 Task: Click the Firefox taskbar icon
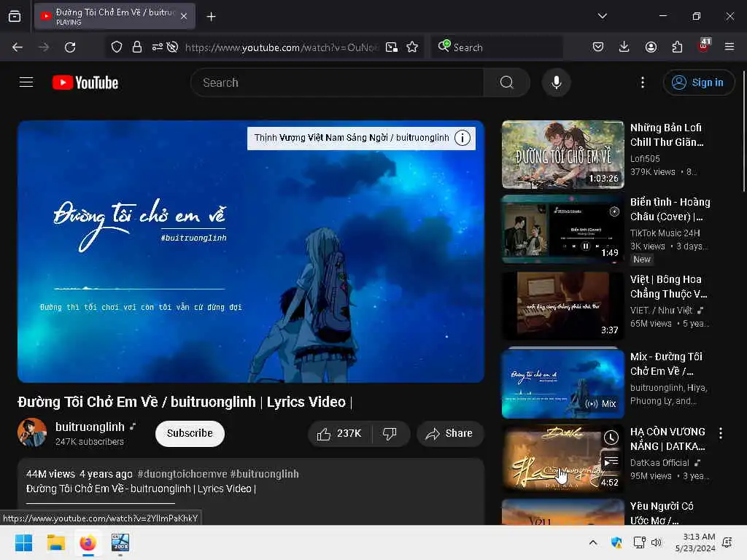coord(88,542)
